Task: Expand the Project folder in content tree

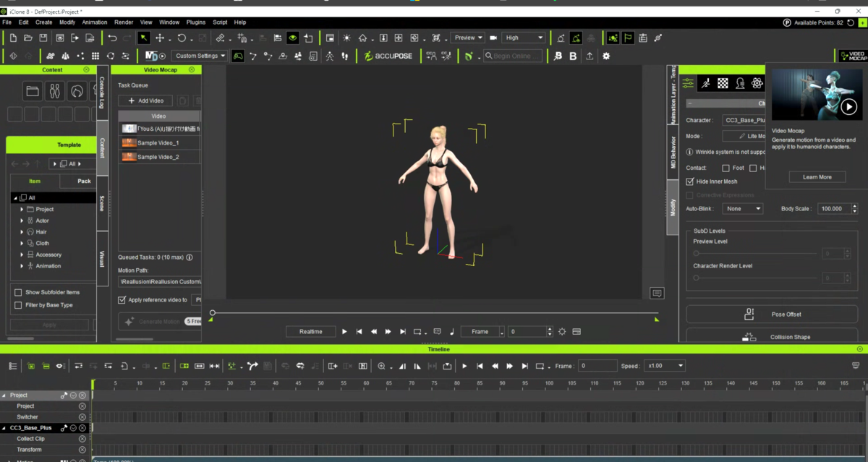Action: (x=22, y=209)
